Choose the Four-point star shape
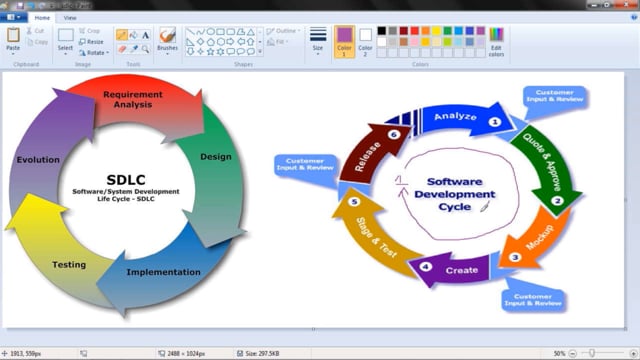640x360 pixels. [200, 51]
